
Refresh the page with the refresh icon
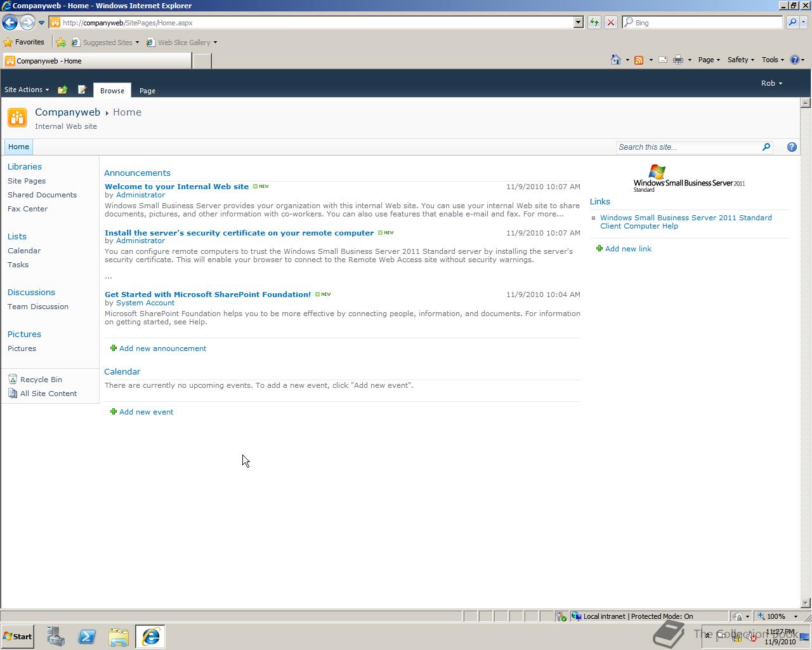pos(594,22)
